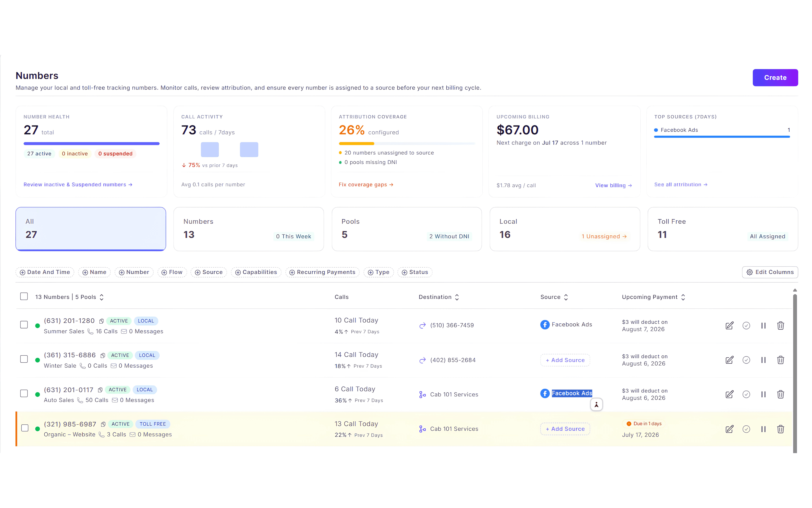Pause the (321) 985-6987 number
The height and width of the screenshot is (508, 812).
[x=763, y=429]
